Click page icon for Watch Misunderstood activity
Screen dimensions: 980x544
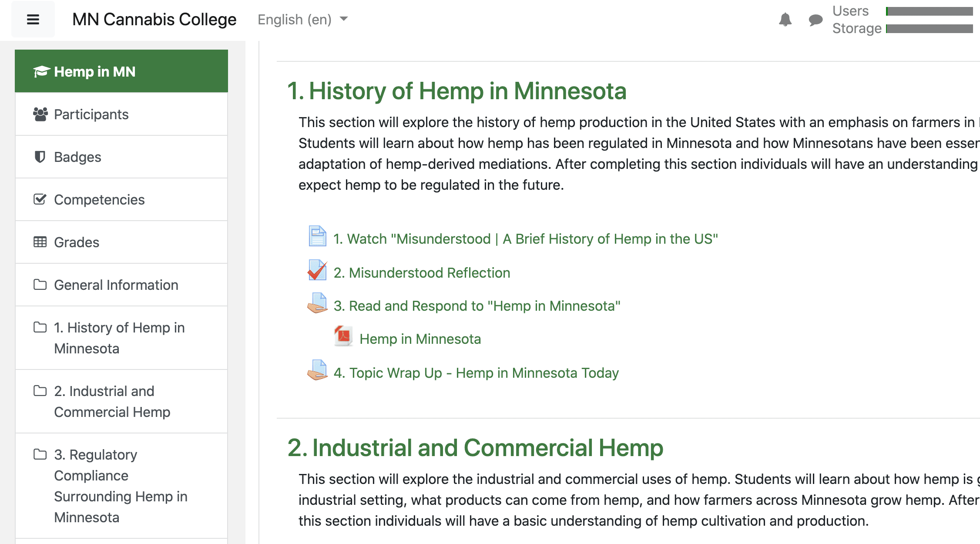tap(317, 236)
